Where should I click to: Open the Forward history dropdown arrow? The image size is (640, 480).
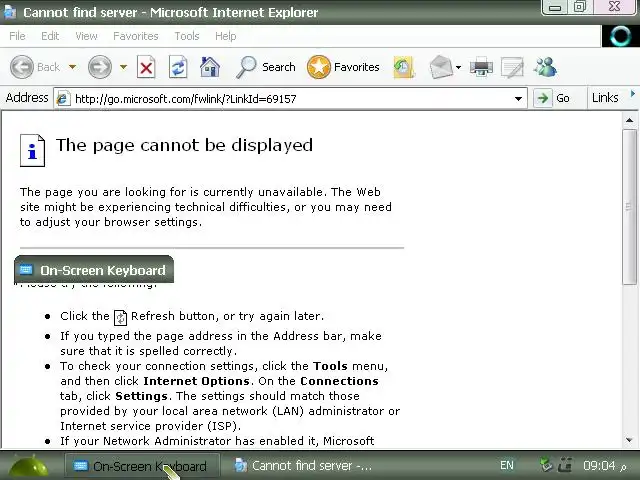coord(123,67)
